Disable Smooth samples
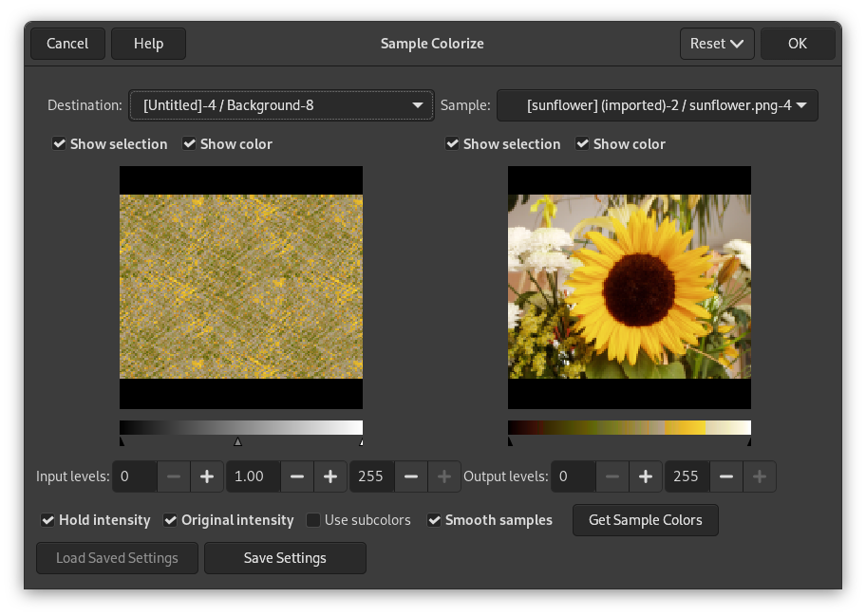Screen dimensions: 866x616 point(434,520)
